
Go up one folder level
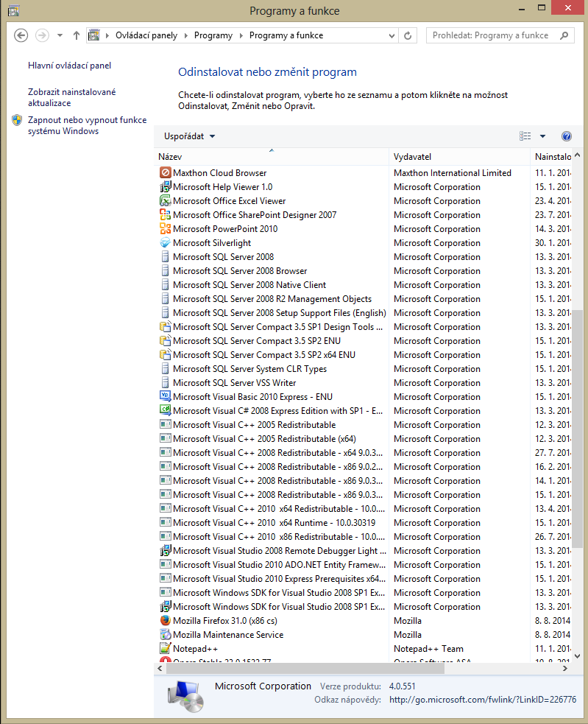(77, 35)
